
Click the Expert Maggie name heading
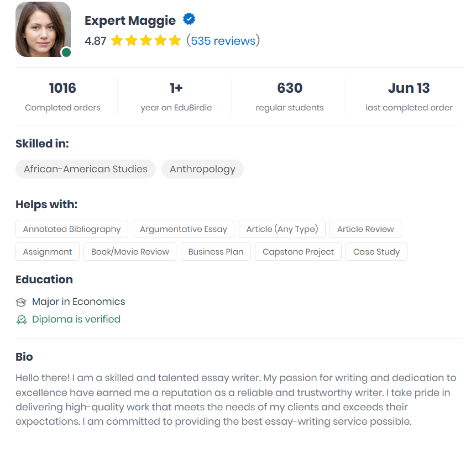click(x=130, y=21)
